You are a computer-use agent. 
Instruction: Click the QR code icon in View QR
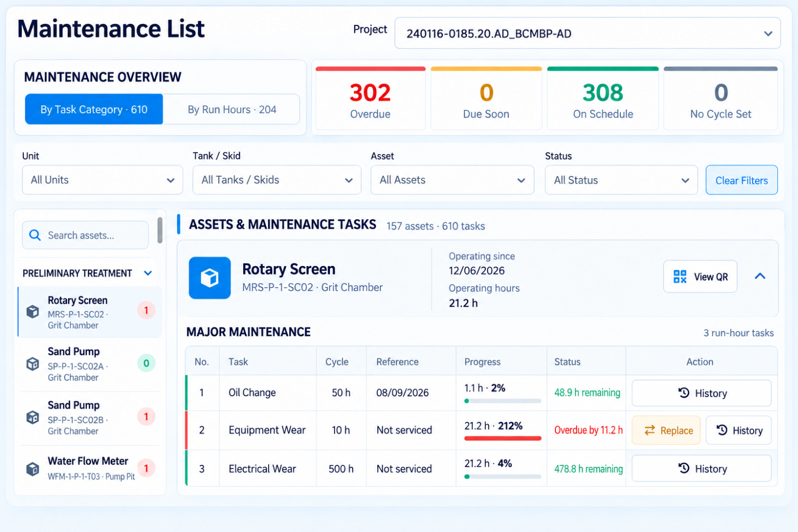coord(680,277)
